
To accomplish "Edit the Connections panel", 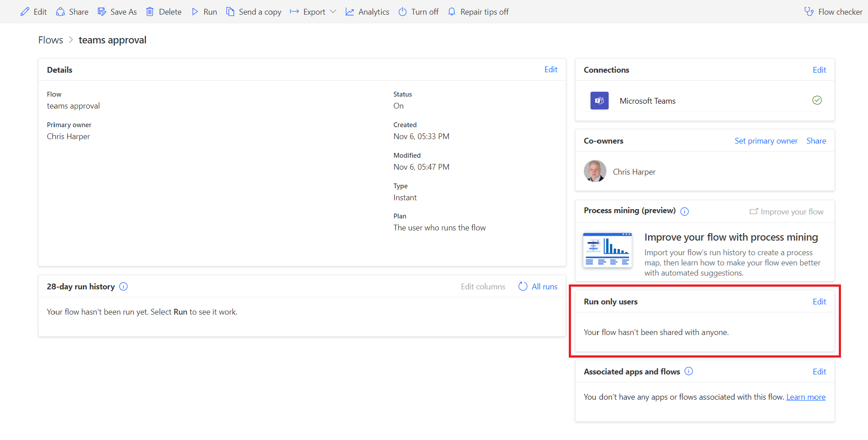I will [x=819, y=70].
